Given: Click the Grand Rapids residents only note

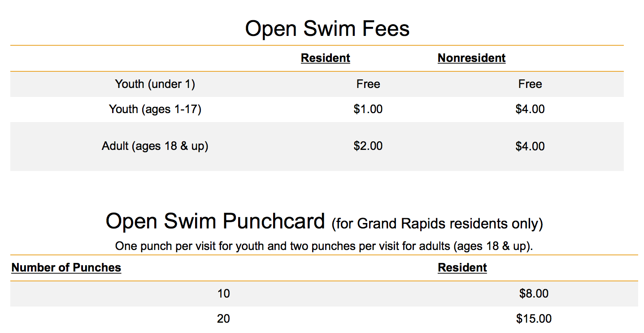Looking at the screenshot, I should (x=437, y=223).
